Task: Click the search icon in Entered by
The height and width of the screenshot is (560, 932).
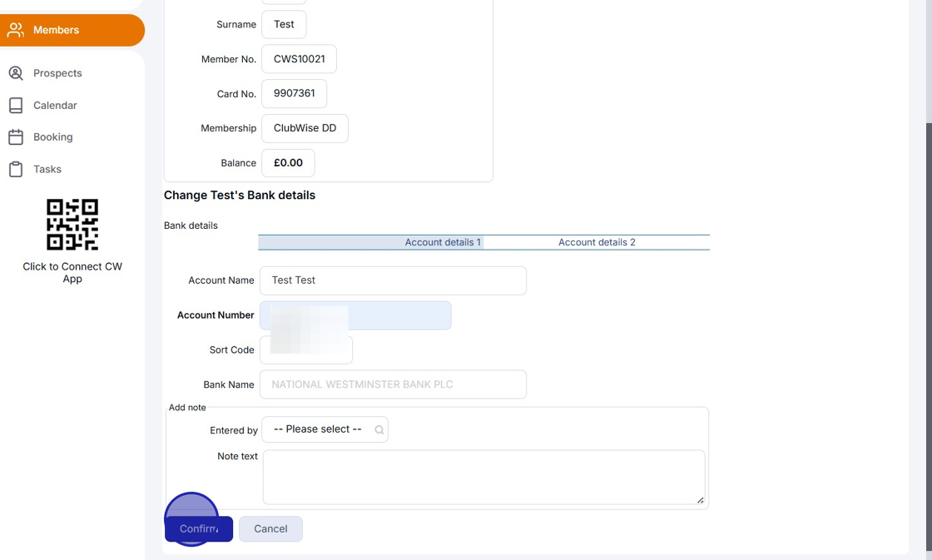Action: [379, 430]
